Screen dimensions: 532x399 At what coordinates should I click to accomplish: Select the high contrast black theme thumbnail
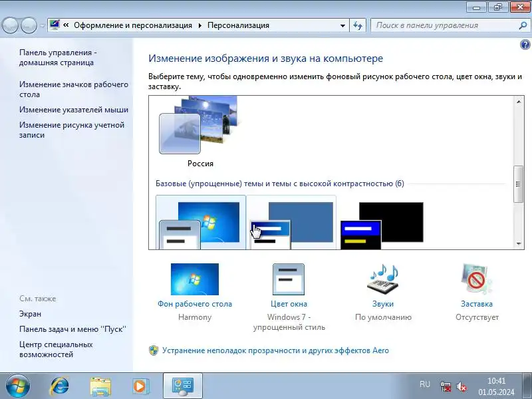[x=382, y=225]
